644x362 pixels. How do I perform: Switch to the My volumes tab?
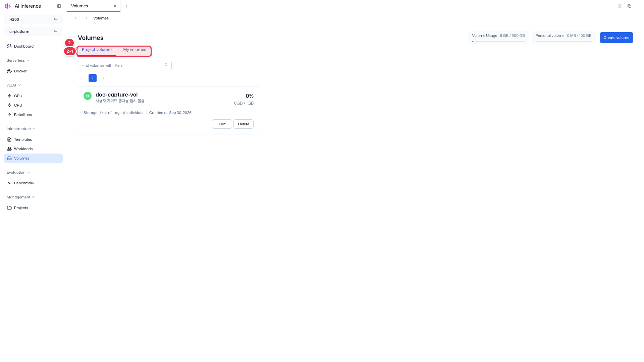[135, 50]
